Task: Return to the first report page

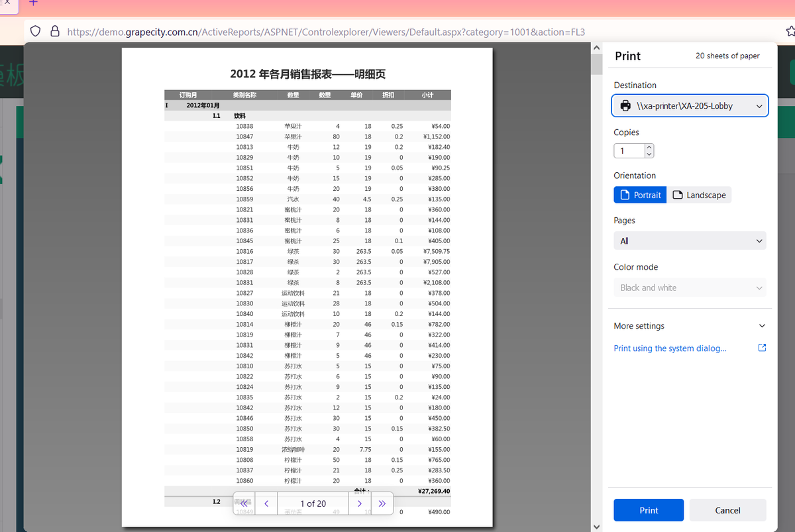Action: tap(243, 504)
